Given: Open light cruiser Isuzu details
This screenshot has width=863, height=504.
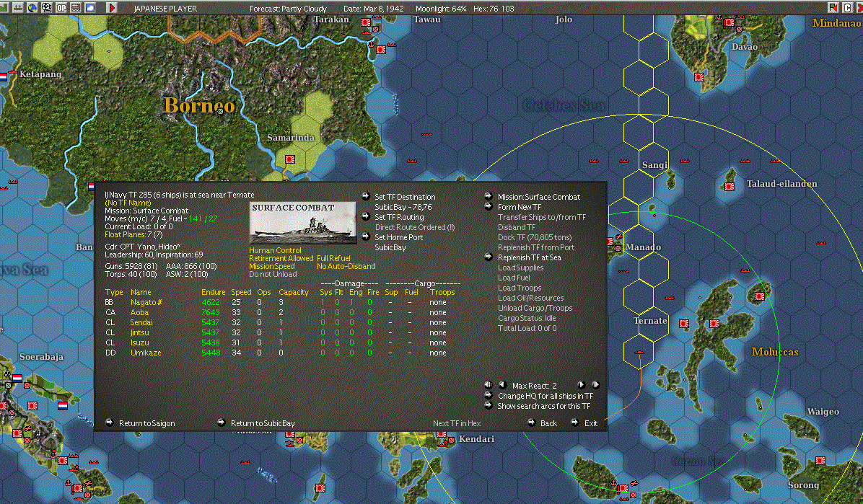Looking at the screenshot, I should click(x=140, y=342).
